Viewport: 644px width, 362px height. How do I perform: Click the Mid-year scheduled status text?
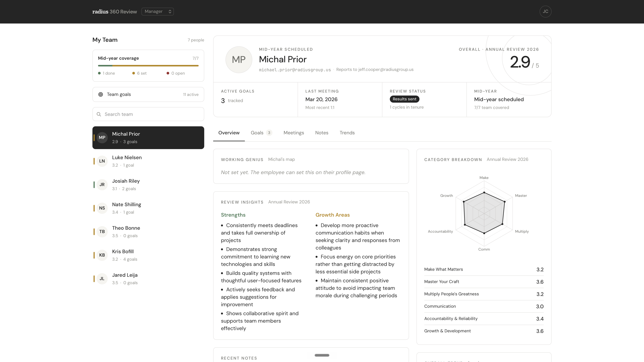(499, 99)
